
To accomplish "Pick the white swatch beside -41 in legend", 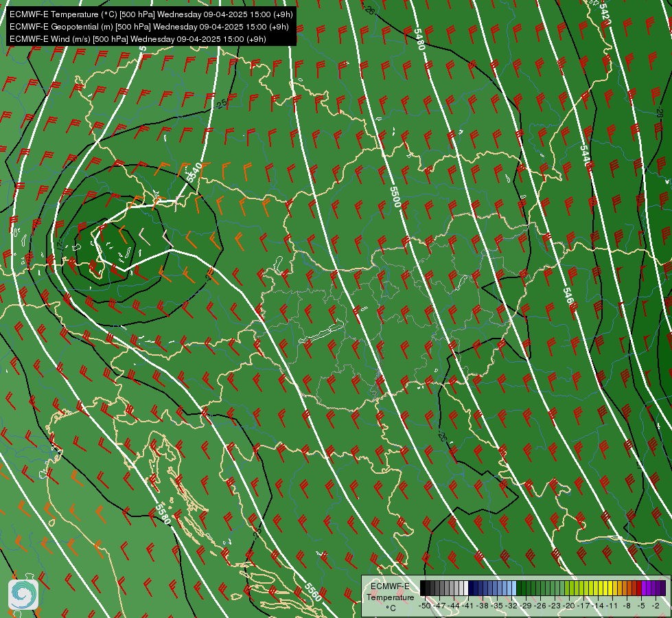I will 466,588.
